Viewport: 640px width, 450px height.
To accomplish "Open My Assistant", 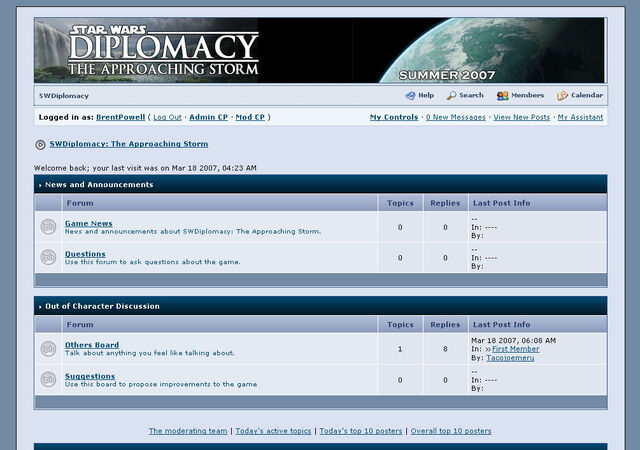I will tap(580, 117).
